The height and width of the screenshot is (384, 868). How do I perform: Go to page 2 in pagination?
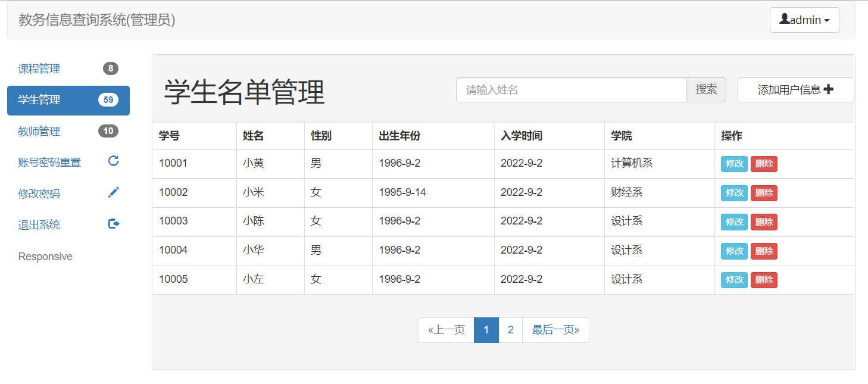point(510,329)
